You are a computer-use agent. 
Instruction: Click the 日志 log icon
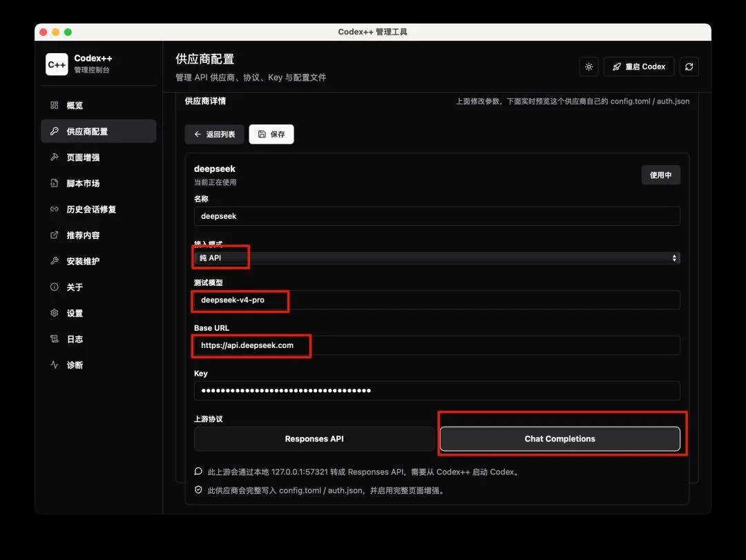pyautogui.click(x=55, y=339)
